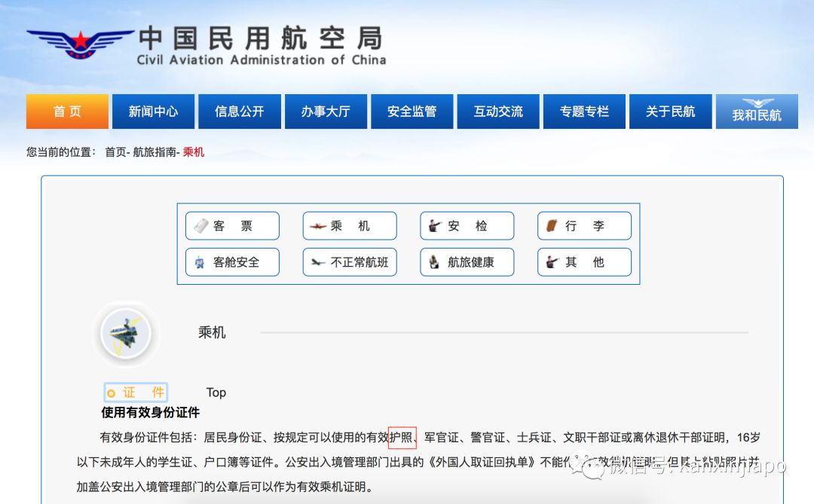814x504 pixels.
Task: Click the Top link
Action: click(x=216, y=393)
